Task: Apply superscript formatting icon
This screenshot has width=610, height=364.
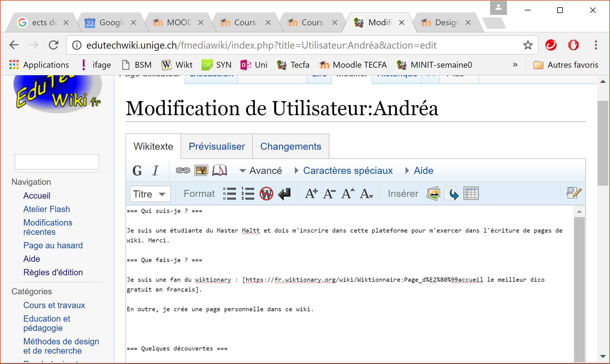Action: (348, 194)
